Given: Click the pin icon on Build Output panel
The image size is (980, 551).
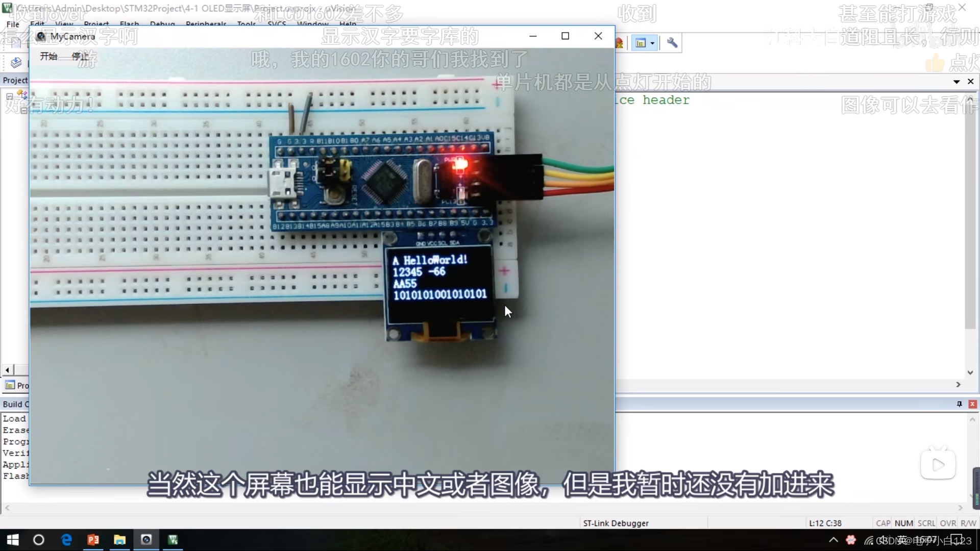Looking at the screenshot, I should 959,404.
